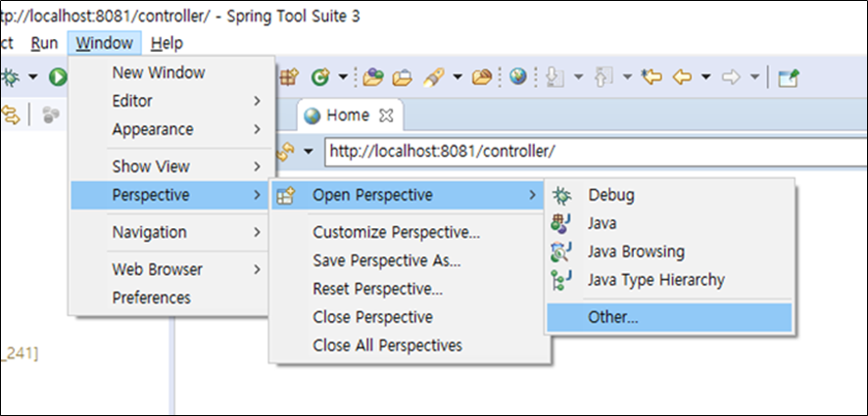Click the Last Edit Location icon

click(651, 77)
